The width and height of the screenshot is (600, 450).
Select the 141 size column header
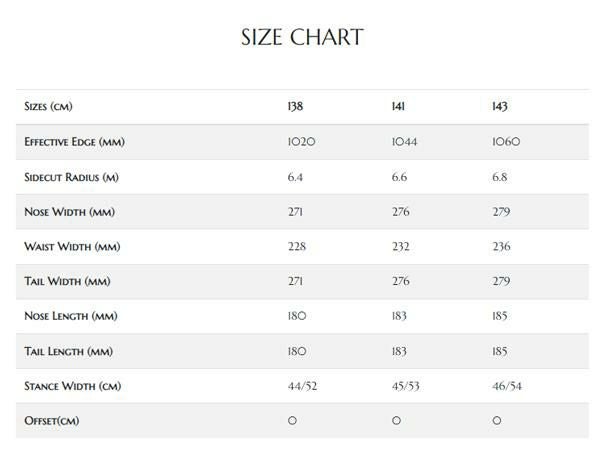pyautogui.click(x=398, y=107)
